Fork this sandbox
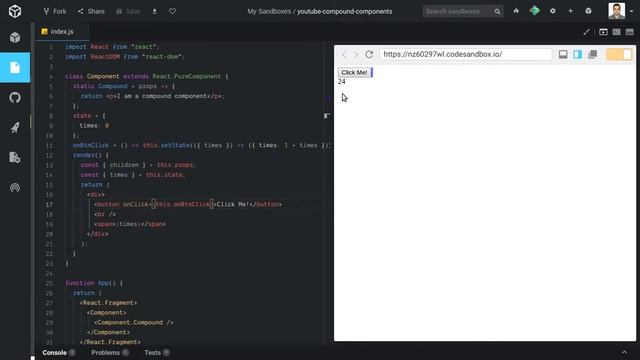Screen dimensions: 640x360 55,11
